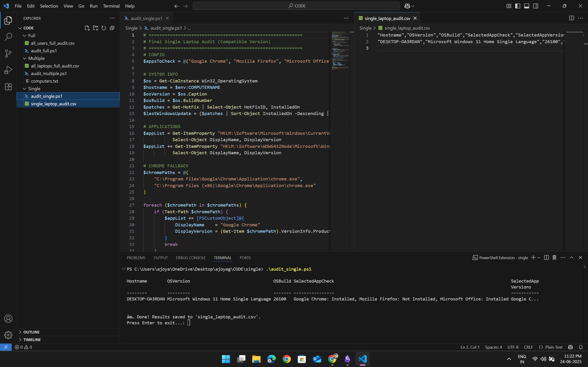The image size is (588, 367).
Task: Click Plain Text language mode selector
Action: (553, 347)
